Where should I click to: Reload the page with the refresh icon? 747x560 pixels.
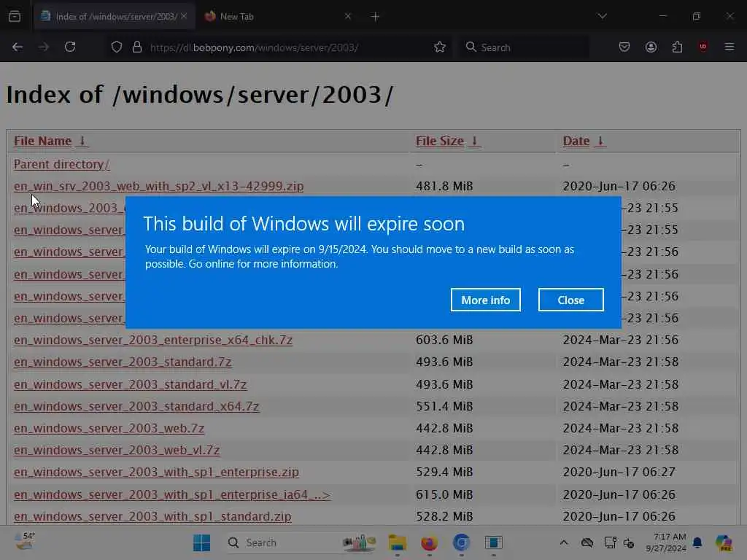[70, 47]
